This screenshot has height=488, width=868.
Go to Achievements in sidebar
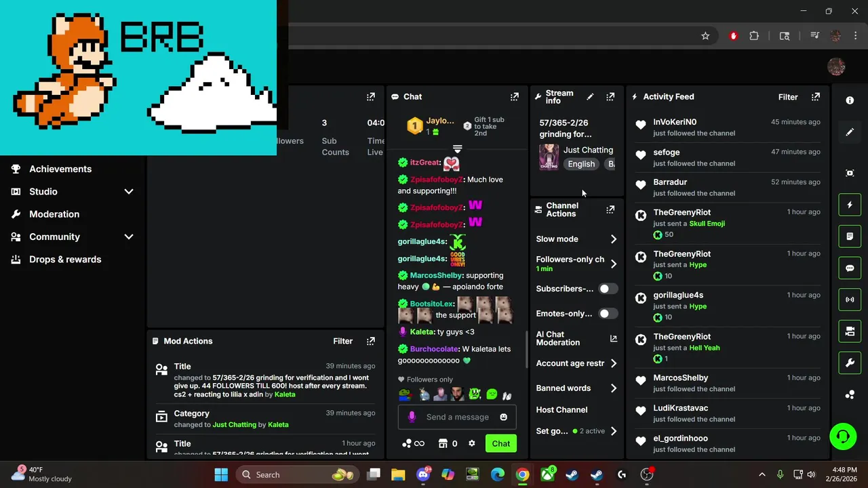click(x=60, y=169)
